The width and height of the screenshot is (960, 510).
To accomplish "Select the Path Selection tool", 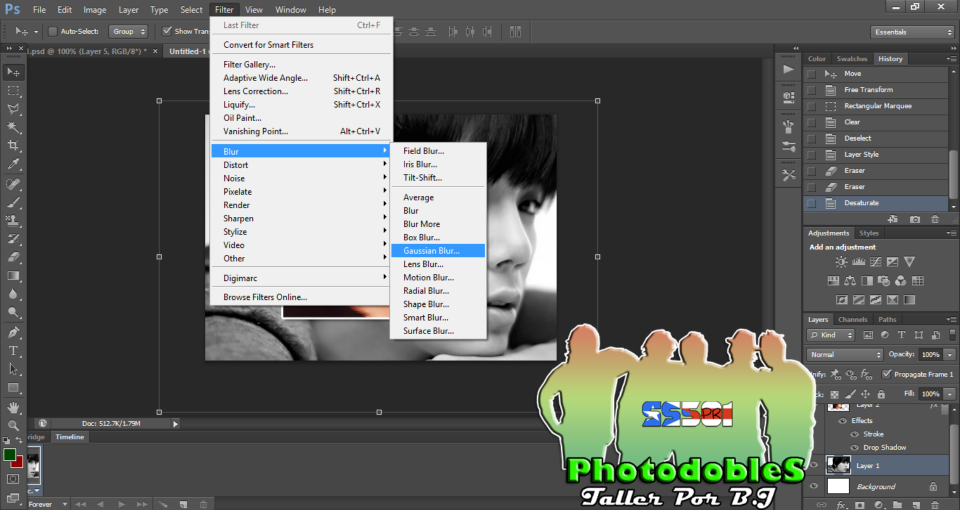I will pyautogui.click(x=13, y=369).
